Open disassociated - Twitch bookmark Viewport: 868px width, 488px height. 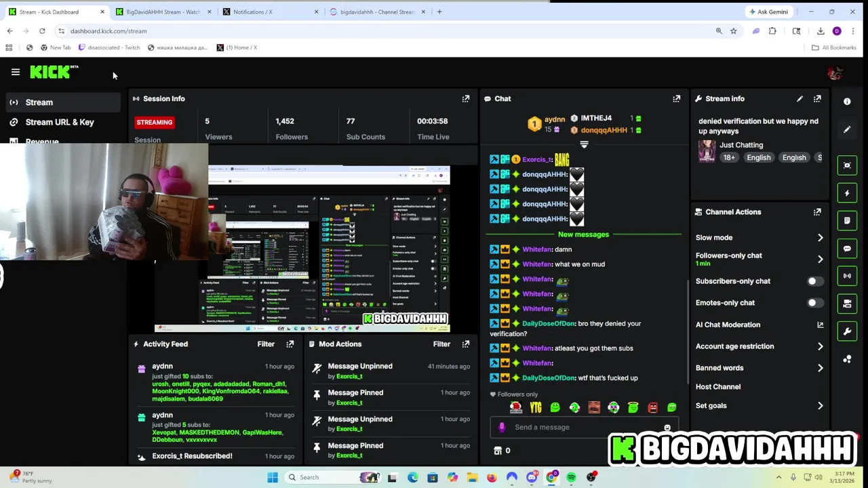(109, 47)
